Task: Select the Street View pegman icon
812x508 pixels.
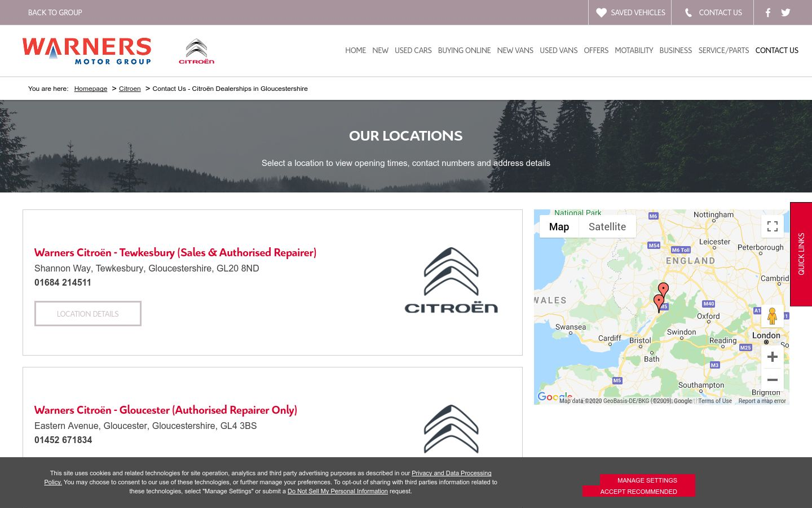Action: (773, 316)
